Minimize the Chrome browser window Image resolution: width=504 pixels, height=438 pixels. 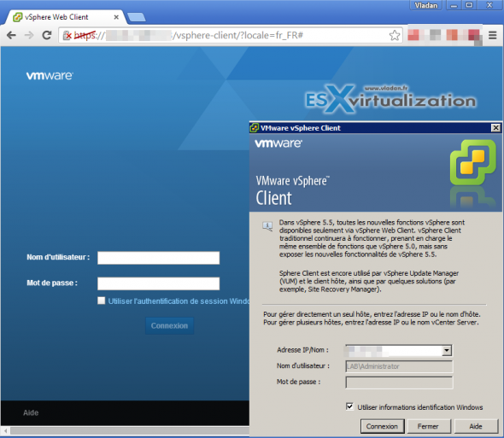(454, 5)
